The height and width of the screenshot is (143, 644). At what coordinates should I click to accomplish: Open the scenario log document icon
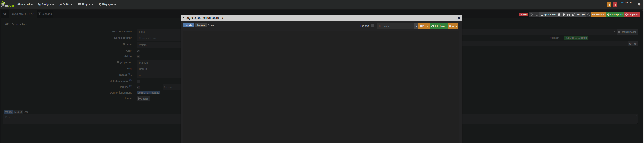click(x=559, y=14)
